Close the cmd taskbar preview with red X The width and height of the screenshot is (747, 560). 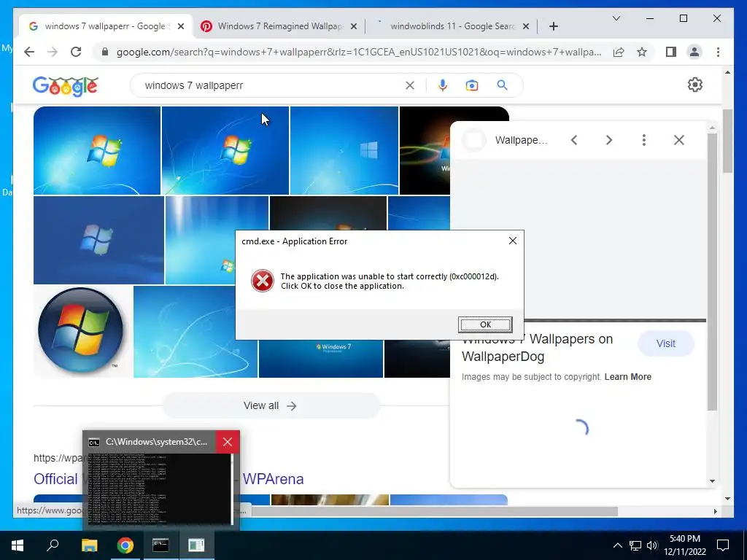tap(228, 442)
